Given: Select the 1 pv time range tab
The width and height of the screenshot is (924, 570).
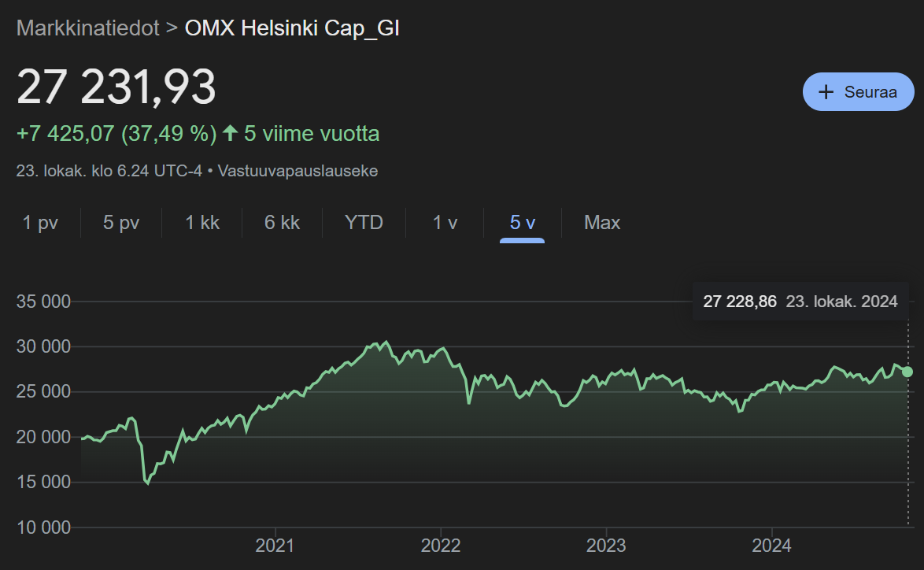Looking at the screenshot, I should [x=41, y=223].
